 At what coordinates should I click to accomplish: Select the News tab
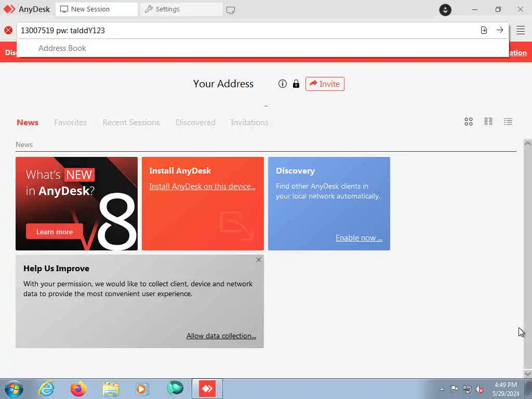coord(28,123)
